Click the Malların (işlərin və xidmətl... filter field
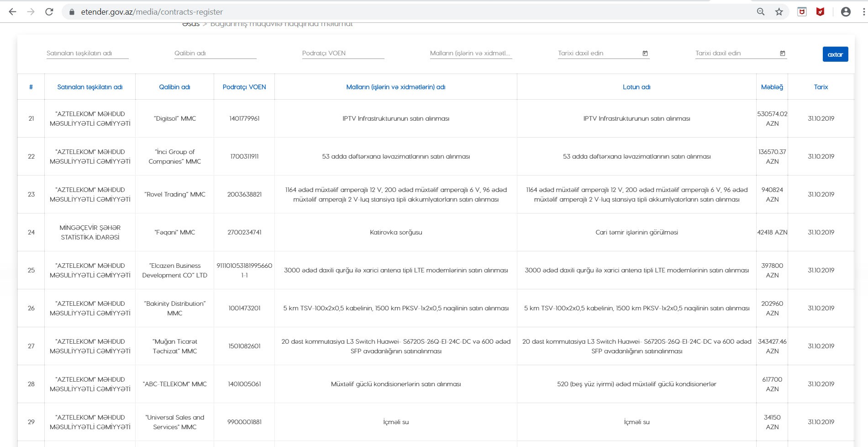 point(470,53)
